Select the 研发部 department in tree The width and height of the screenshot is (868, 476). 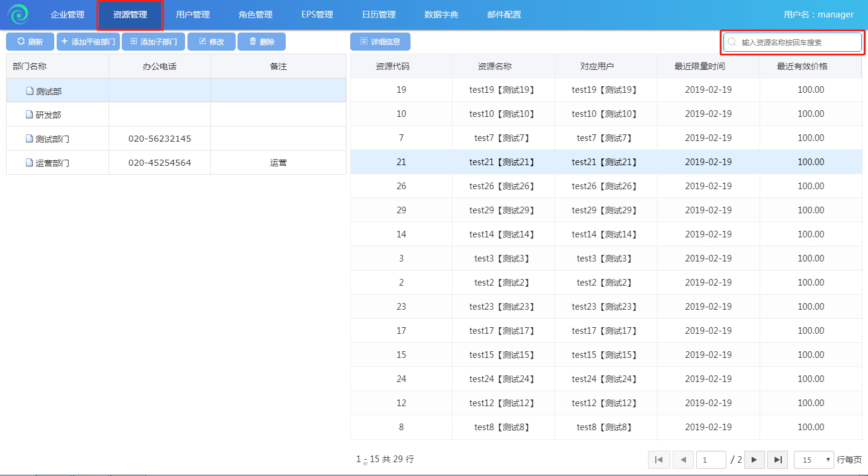[x=48, y=114]
